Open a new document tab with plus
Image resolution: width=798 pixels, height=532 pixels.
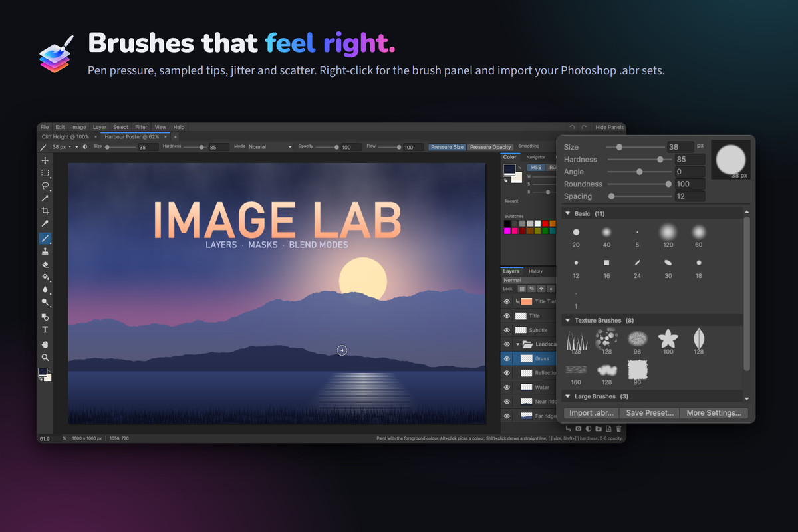(x=176, y=136)
